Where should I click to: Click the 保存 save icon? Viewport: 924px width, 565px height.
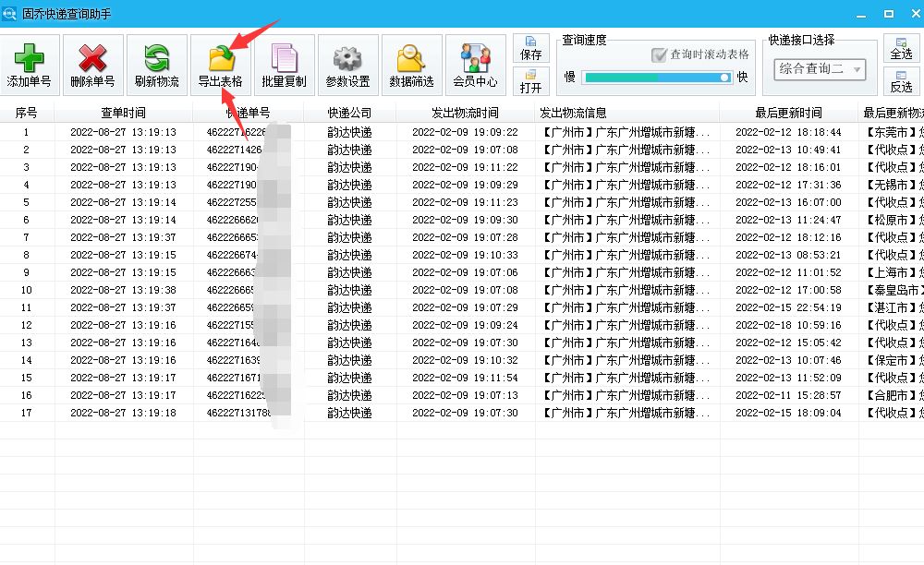tap(531, 44)
